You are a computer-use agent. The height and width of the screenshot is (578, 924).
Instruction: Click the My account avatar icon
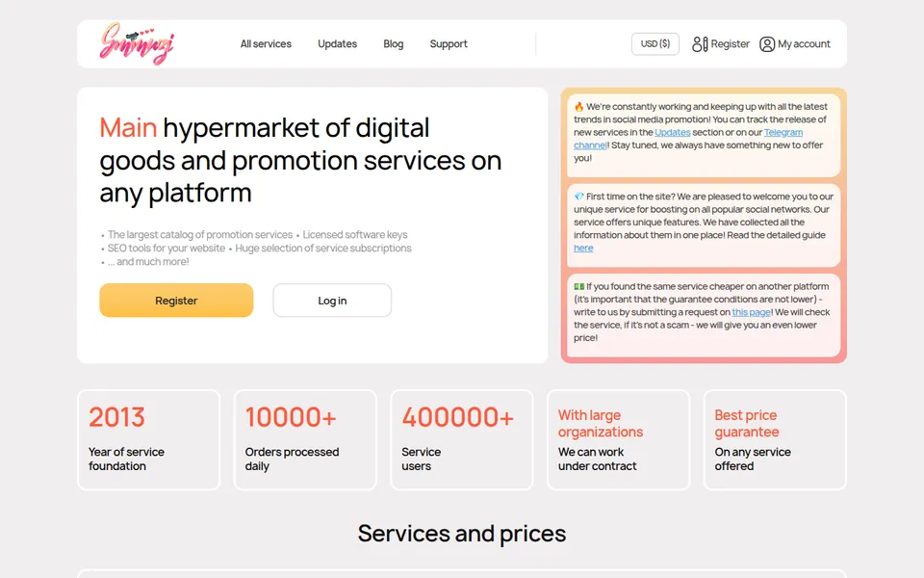pyautogui.click(x=767, y=44)
